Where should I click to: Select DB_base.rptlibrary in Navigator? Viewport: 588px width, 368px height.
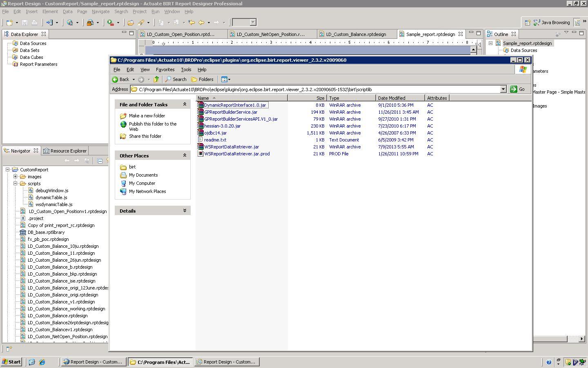(x=46, y=232)
